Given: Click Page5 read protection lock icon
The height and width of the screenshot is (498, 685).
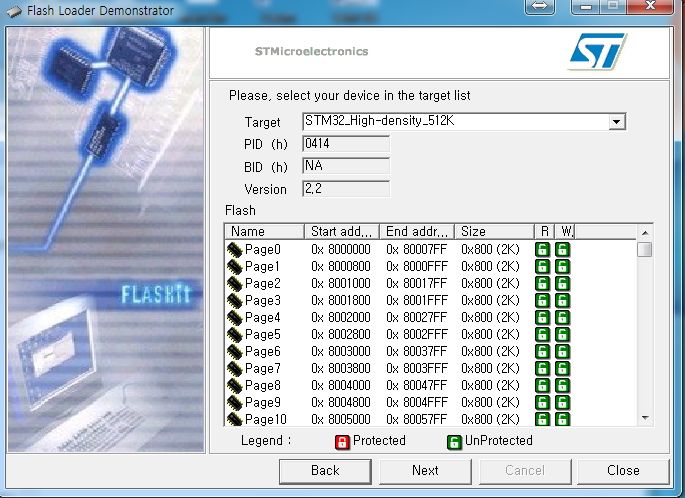Looking at the screenshot, I should pos(542,335).
